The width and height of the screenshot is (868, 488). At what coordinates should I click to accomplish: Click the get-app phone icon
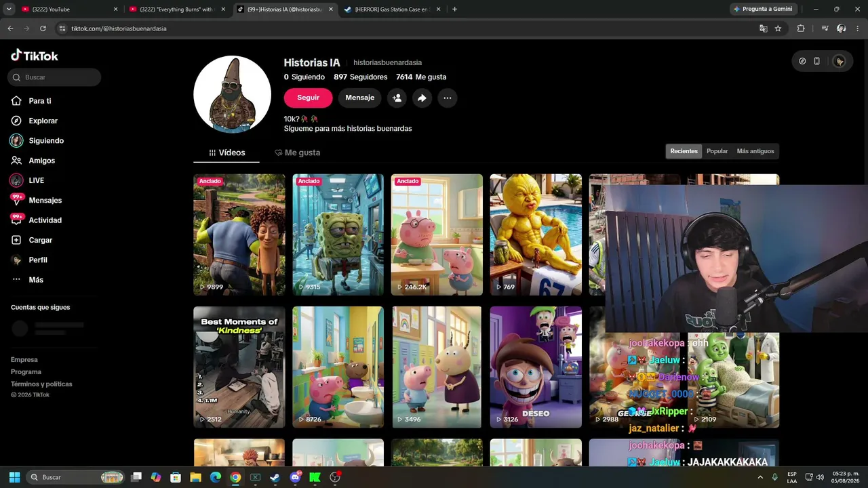click(x=816, y=61)
